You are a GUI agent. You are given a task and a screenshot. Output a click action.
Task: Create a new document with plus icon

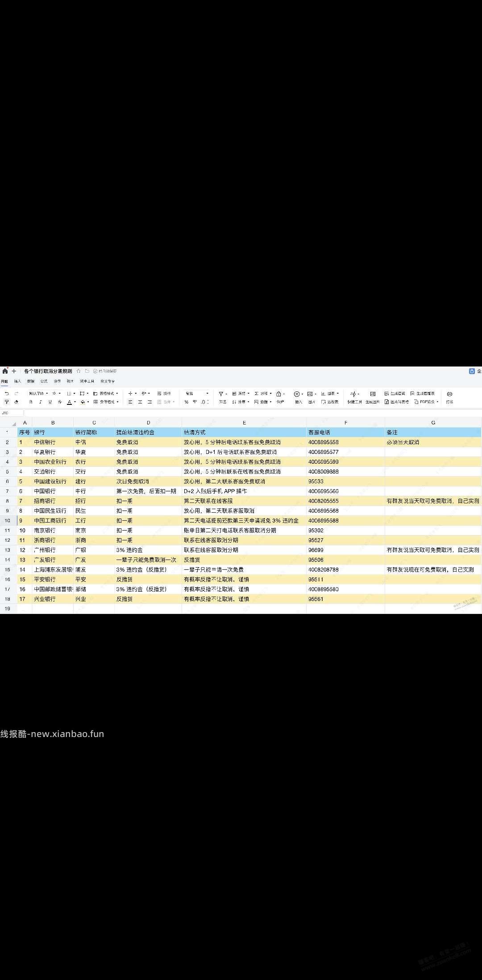pos(14,371)
